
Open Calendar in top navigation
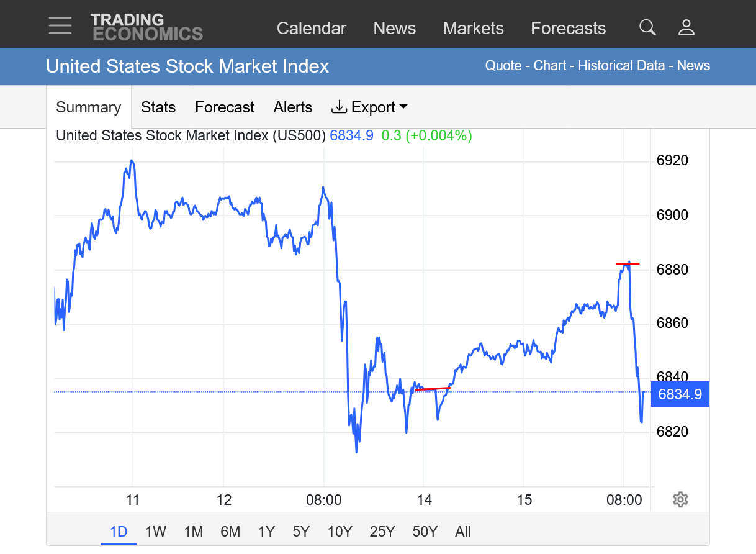pyautogui.click(x=312, y=29)
